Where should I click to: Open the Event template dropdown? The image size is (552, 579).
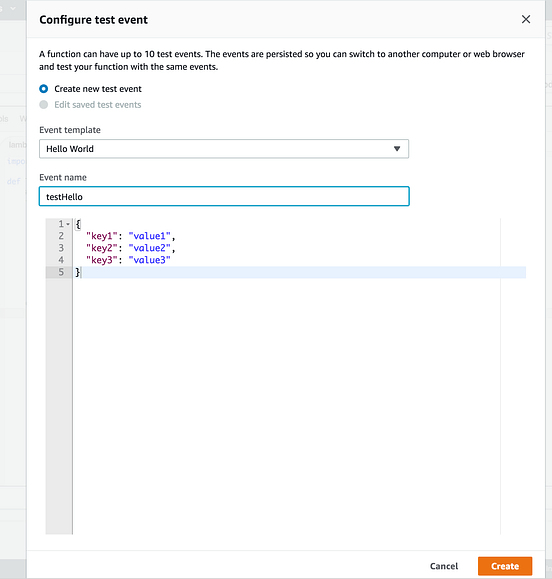(224, 149)
